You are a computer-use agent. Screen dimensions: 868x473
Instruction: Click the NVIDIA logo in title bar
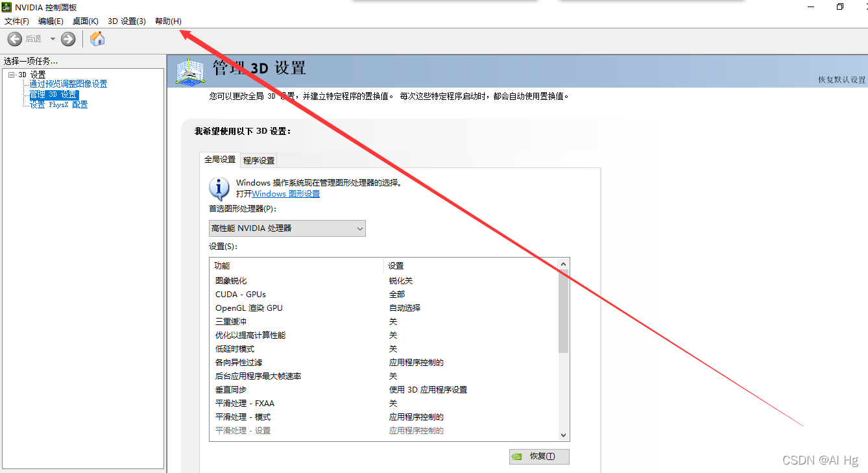tap(6, 7)
